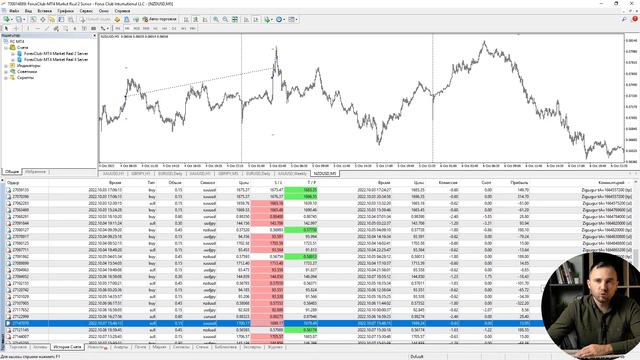
Task: Toggle the Auto trading button
Action: (159, 19)
